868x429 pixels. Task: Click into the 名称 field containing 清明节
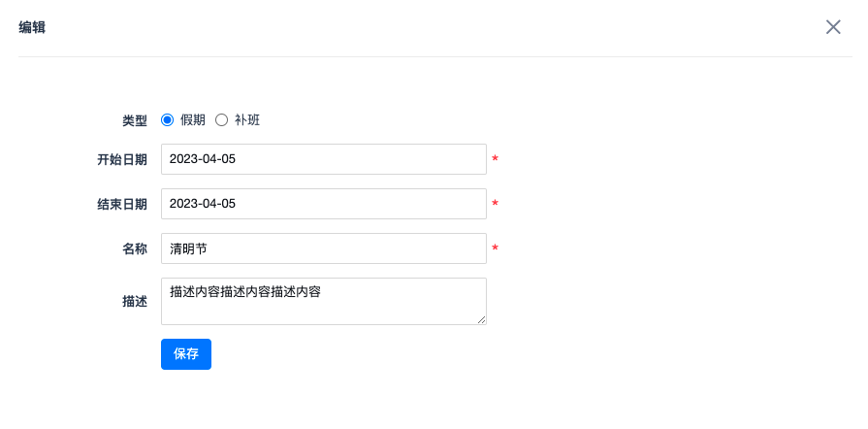(x=323, y=248)
